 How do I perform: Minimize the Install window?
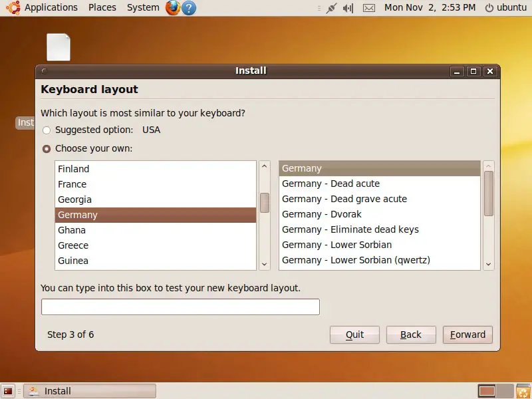457,71
